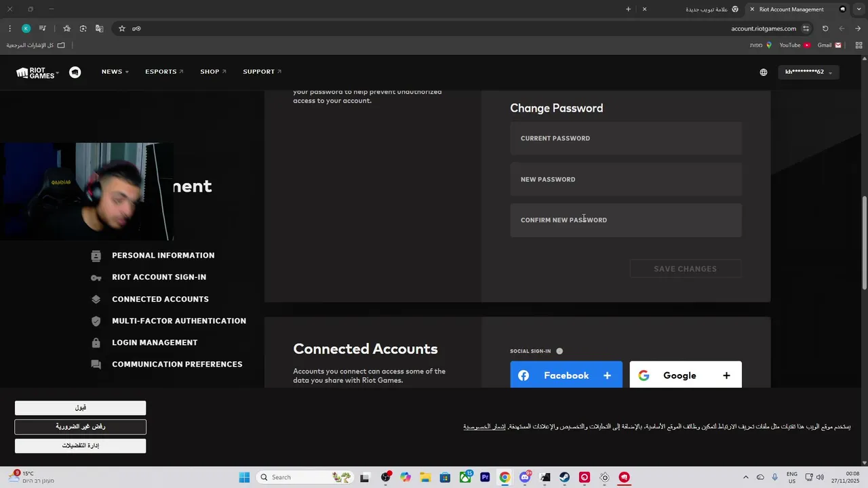Go to Riot Account Sign-In section
The height and width of the screenshot is (488, 868).
click(x=159, y=277)
